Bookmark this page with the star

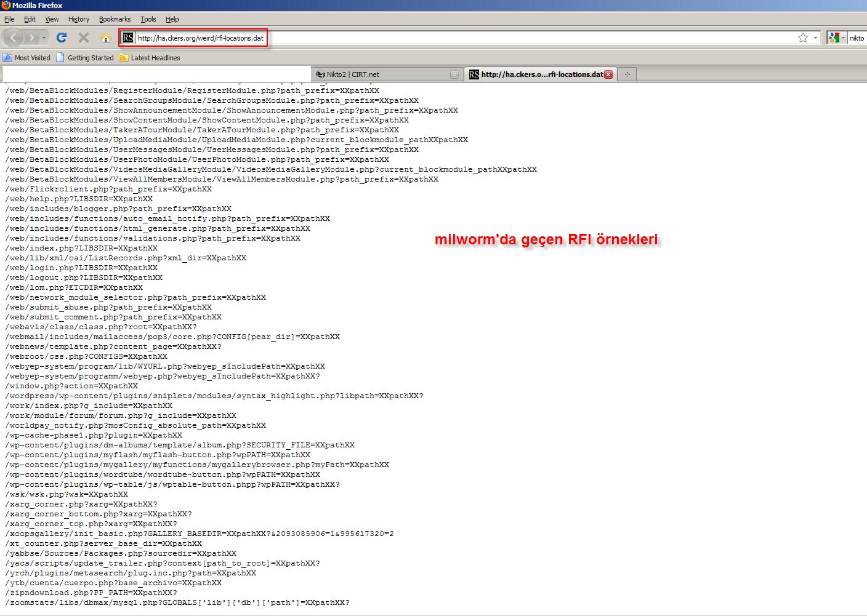[x=803, y=38]
